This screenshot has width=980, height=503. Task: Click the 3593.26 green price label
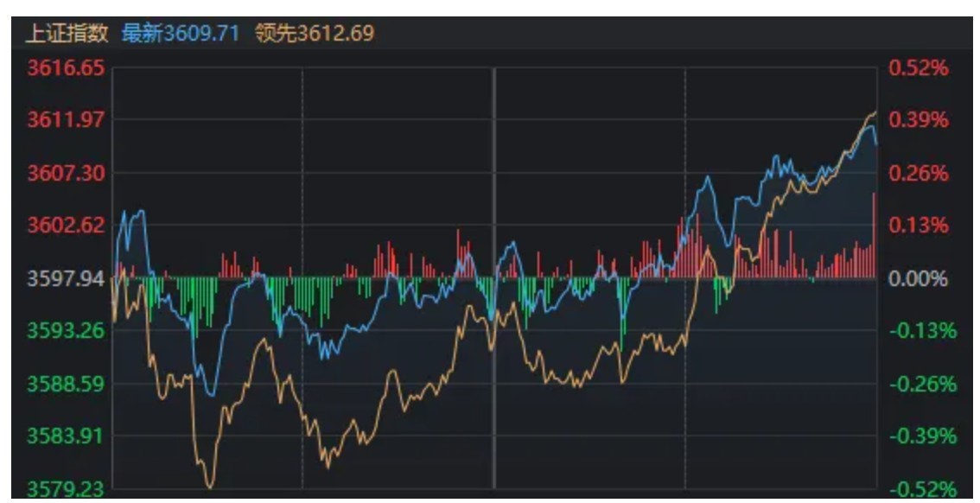(x=66, y=330)
